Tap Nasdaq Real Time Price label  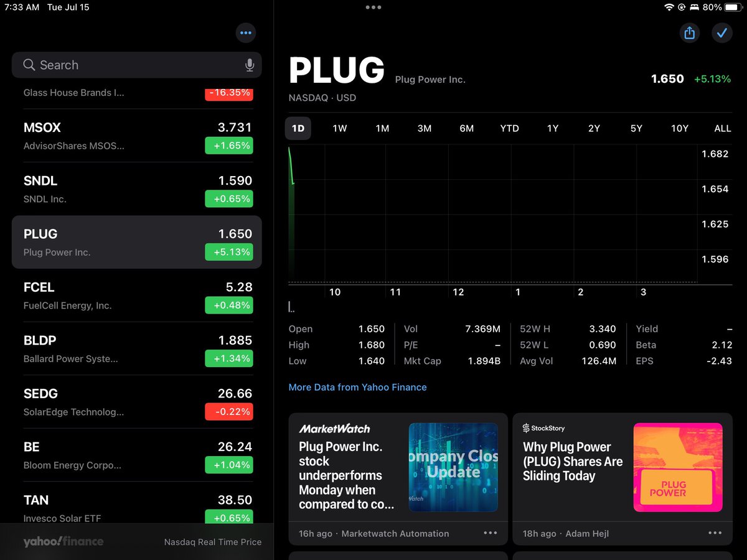tap(213, 542)
